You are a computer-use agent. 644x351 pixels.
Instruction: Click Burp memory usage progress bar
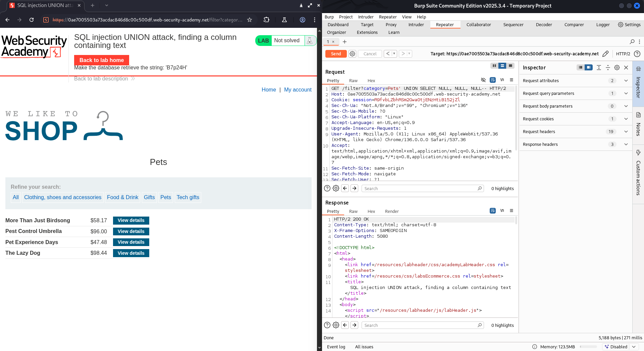(588, 347)
